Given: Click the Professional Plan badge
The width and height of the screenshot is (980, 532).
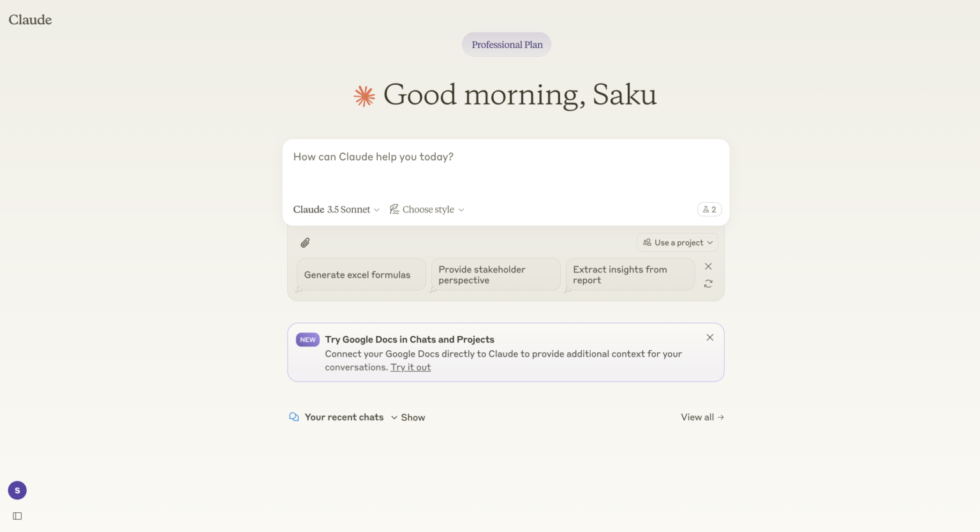Looking at the screenshot, I should (507, 45).
